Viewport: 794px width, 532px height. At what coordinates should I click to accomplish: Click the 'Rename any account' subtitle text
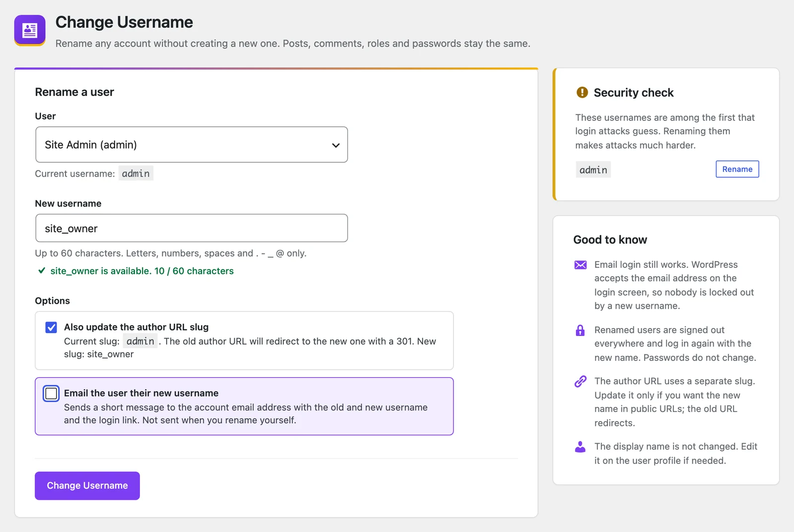(293, 44)
